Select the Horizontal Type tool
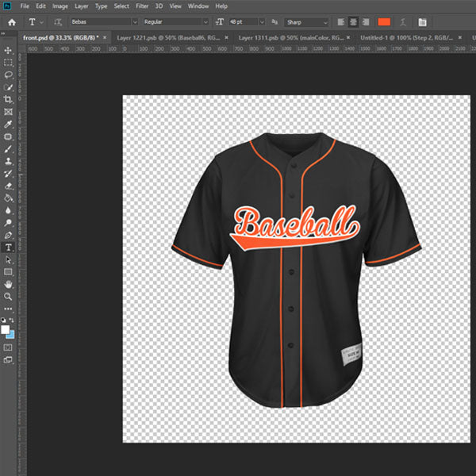The height and width of the screenshot is (476, 476). pyautogui.click(x=9, y=247)
